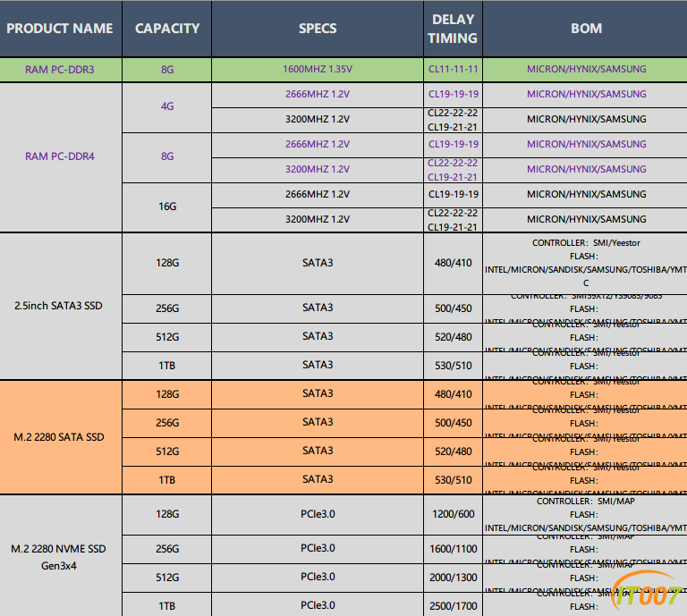Select the RAM PC-DDR3 cell
Image resolution: width=687 pixels, height=616 pixels.
[x=61, y=70]
